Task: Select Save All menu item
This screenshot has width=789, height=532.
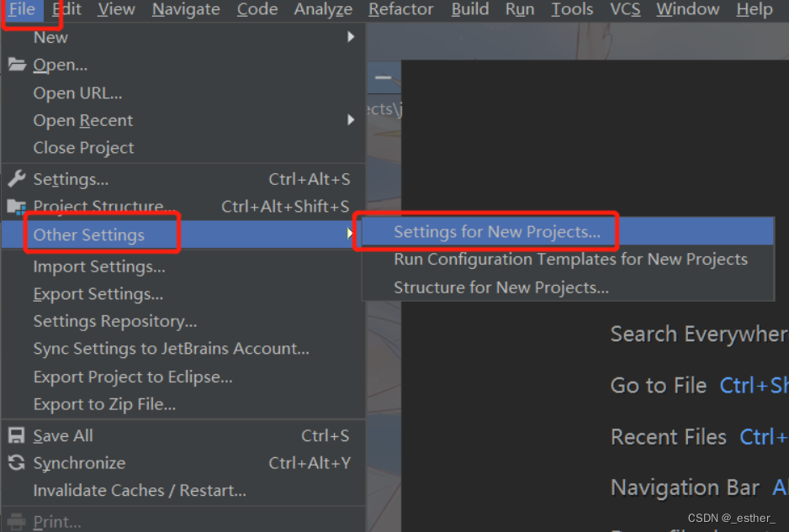Action: [x=183, y=436]
